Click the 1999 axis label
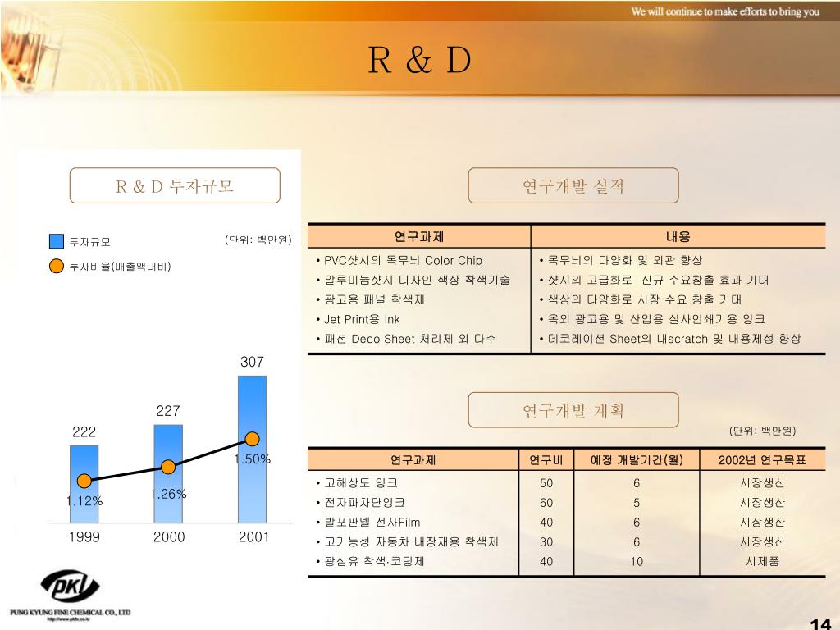Image resolution: width=840 pixels, height=630 pixels. pyautogui.click(x=84, y=536)
